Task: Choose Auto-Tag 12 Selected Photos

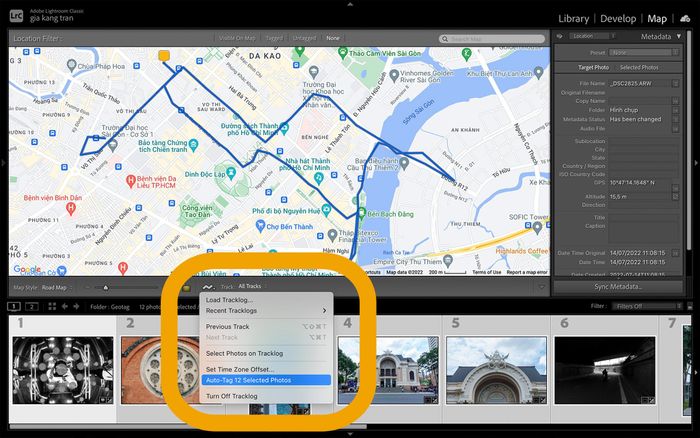Action: click(267, 380)
